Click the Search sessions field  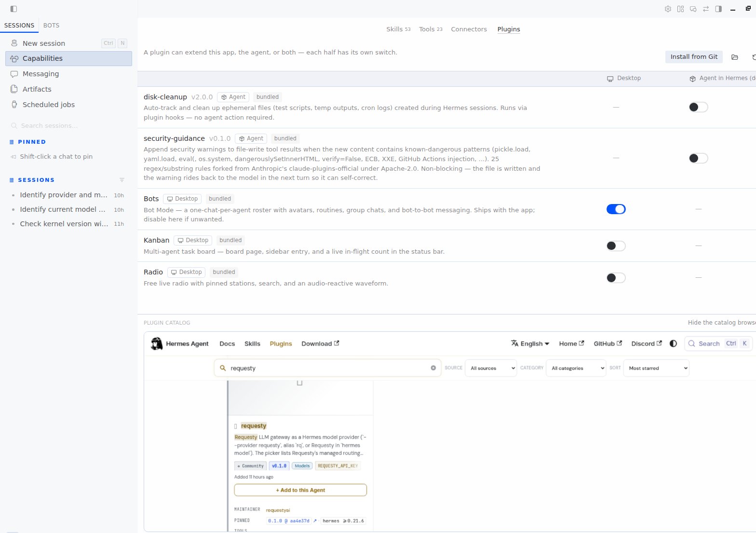pyautogui.click(x=68, y=126)
